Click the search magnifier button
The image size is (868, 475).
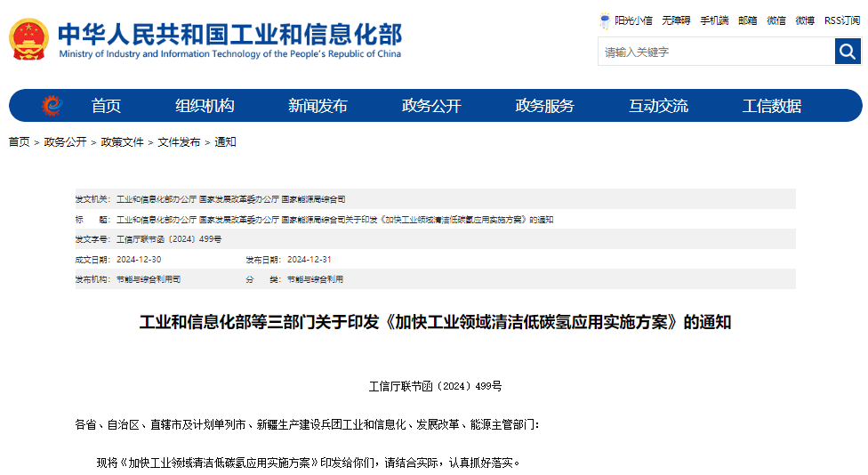848,52
